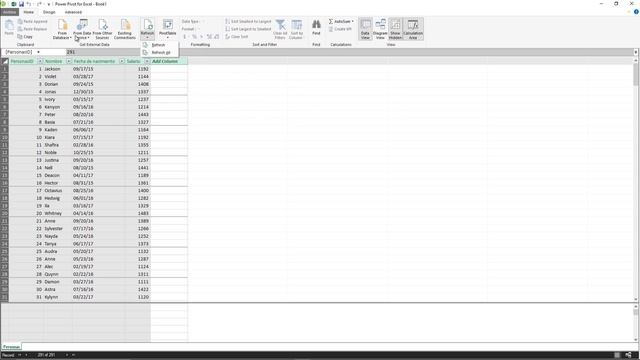
Task: Click the calculation area vertical scrollbar
Action: tap(636, 322)
